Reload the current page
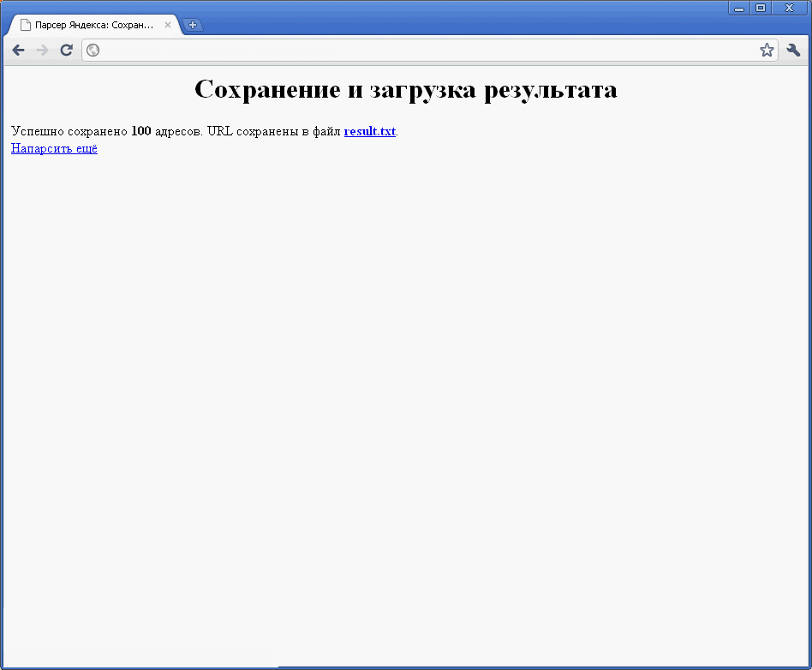812x670 pixels. 66,51
